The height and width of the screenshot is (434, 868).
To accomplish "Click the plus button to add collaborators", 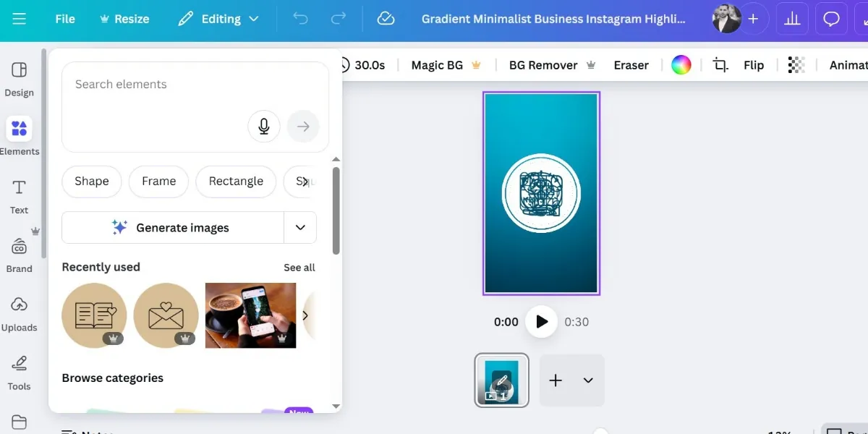I will 753,19.
